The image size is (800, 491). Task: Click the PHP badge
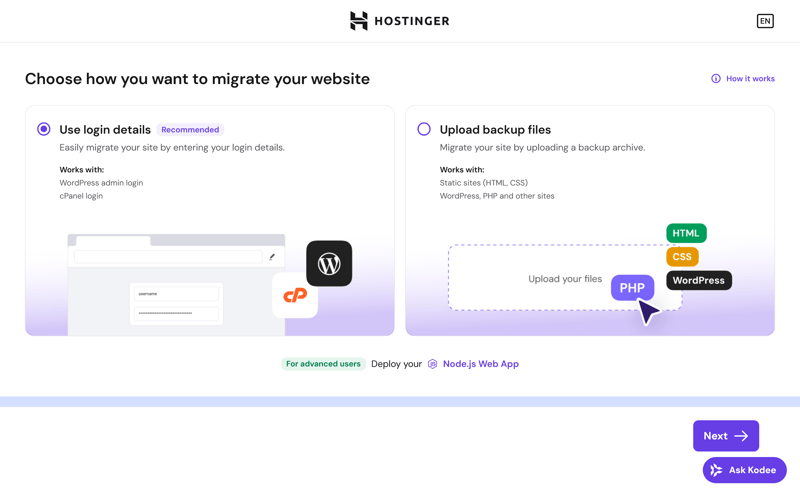coord(632,288)
